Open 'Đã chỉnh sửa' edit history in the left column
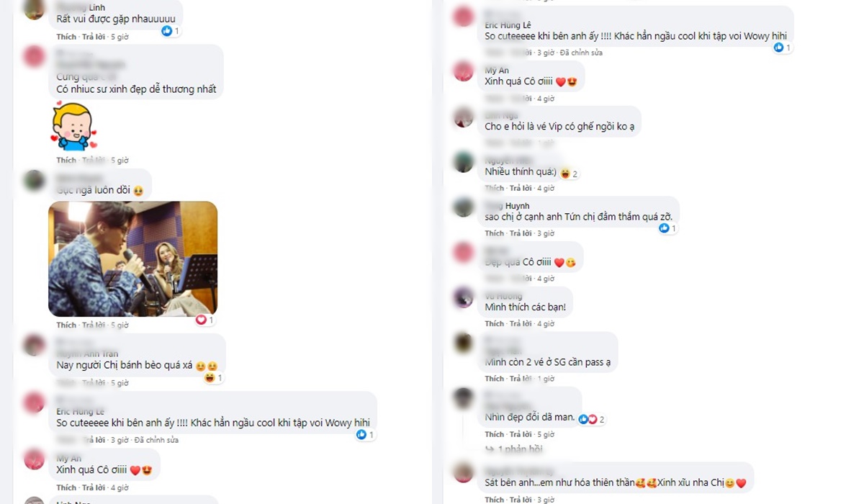The width and height of the screenshot is (864, 504). click(x=156, y=440)
